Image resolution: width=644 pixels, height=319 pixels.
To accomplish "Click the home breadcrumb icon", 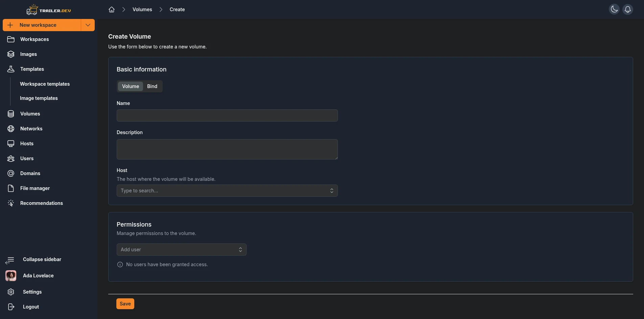I will 112,9.
